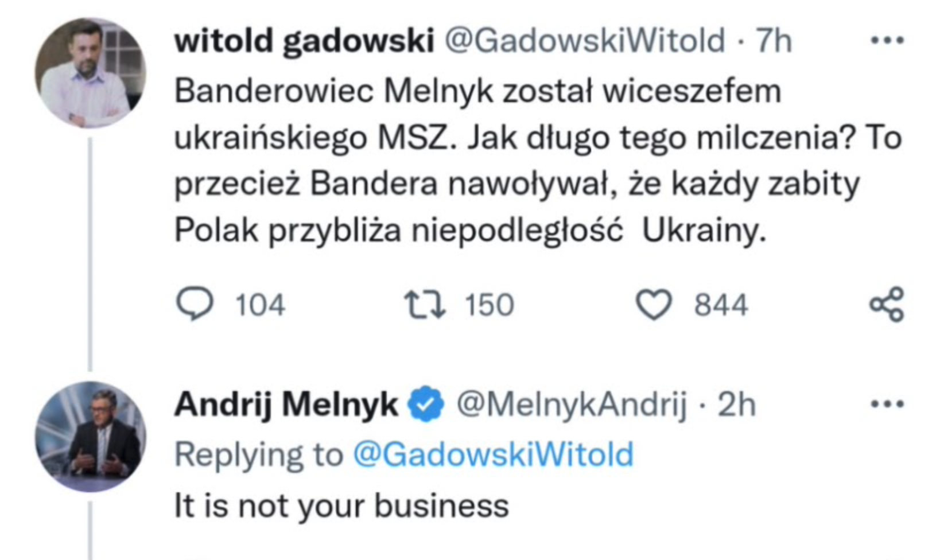This screenshot has height=560, width=940.
Task: Click the display name "Andrij Melnyk"
Action: coord(286,405)
